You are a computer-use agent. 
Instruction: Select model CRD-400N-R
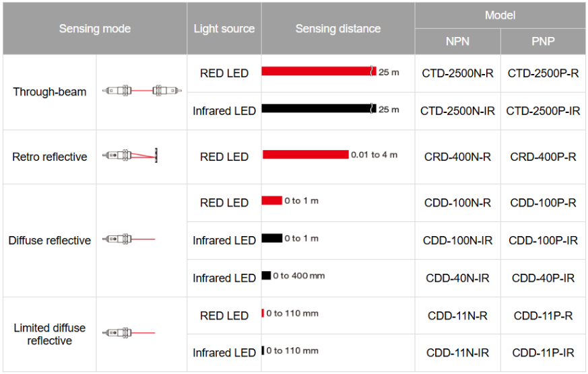click(457, 157)
